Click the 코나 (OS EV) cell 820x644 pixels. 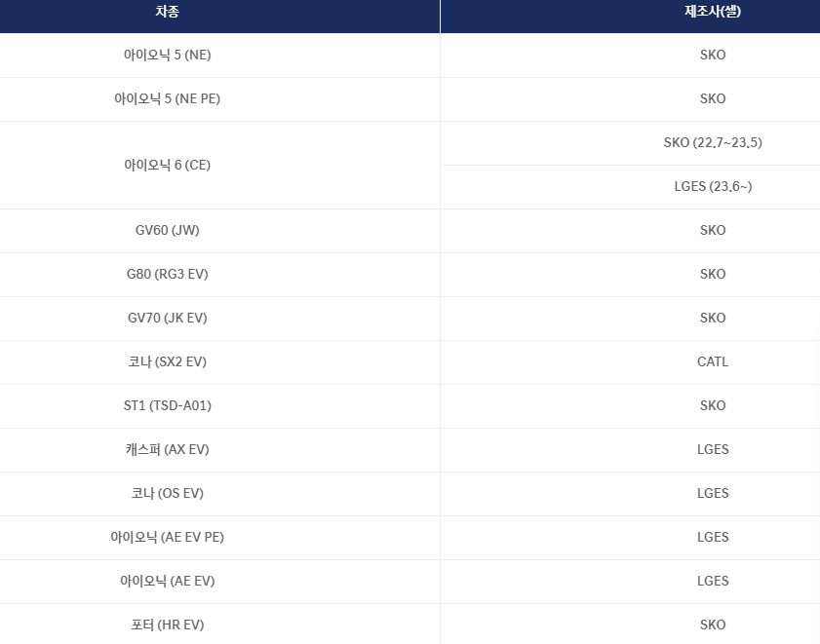(x=167, y=493)
